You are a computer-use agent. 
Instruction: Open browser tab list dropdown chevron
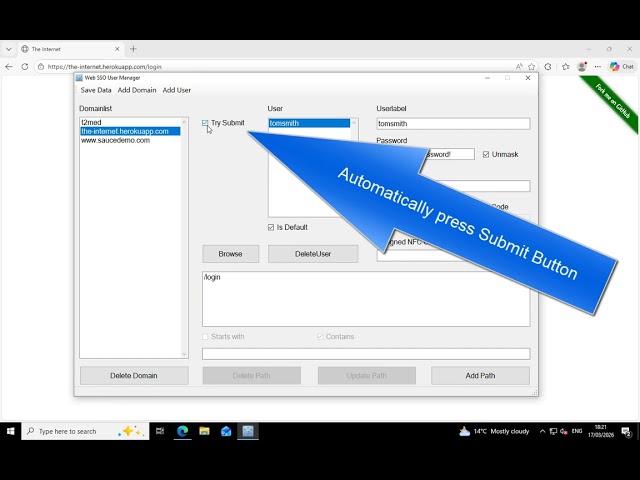pos(9,49)
